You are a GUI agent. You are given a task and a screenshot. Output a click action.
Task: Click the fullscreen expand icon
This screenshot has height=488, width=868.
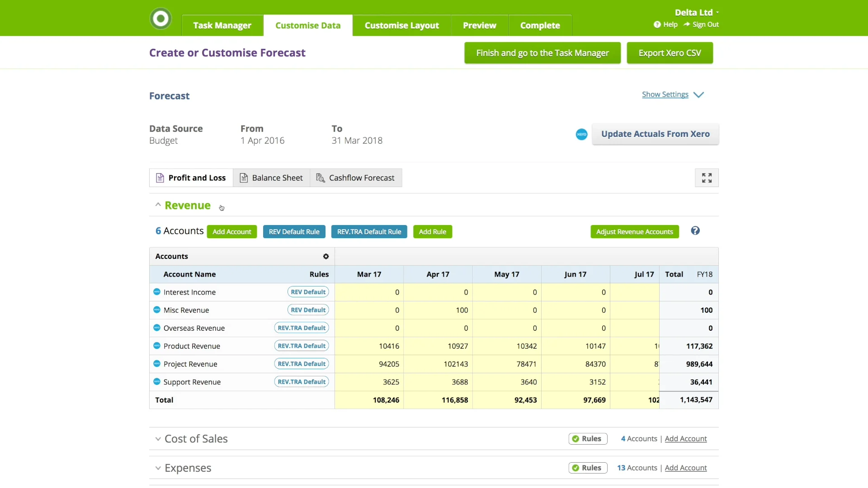click(707, 178)
